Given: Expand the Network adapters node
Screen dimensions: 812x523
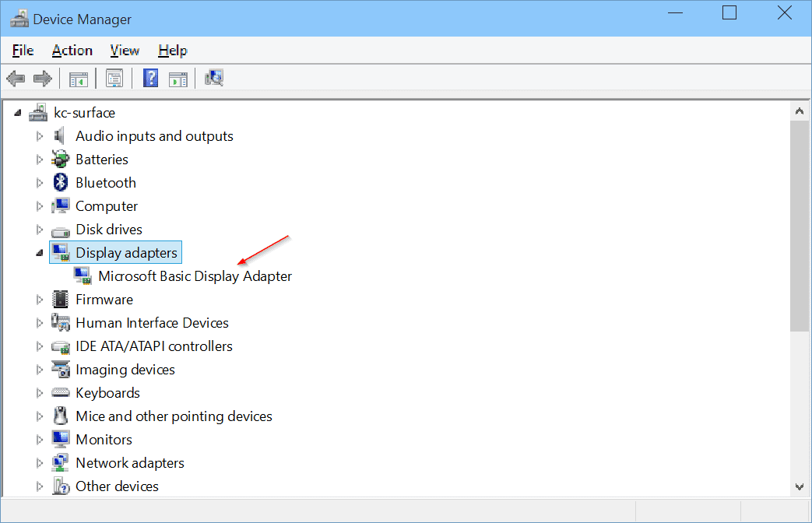Looking at the screenshot, I should (x=40, y=463).
